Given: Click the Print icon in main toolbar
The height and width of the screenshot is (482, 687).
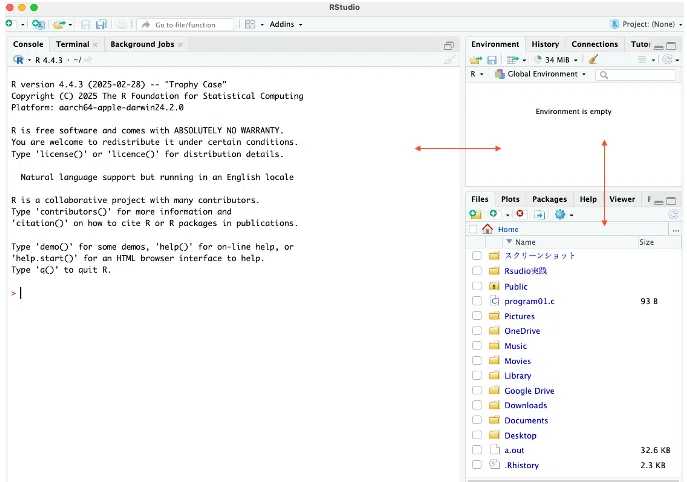Looking at the screenshot, I should (x=122, y=25).
